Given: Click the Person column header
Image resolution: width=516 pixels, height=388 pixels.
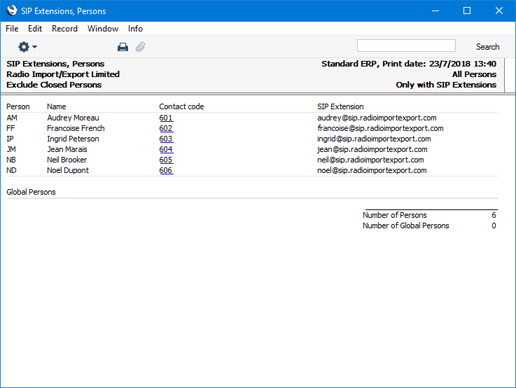Looking at the screenshot, I should [x=18, y=107].
